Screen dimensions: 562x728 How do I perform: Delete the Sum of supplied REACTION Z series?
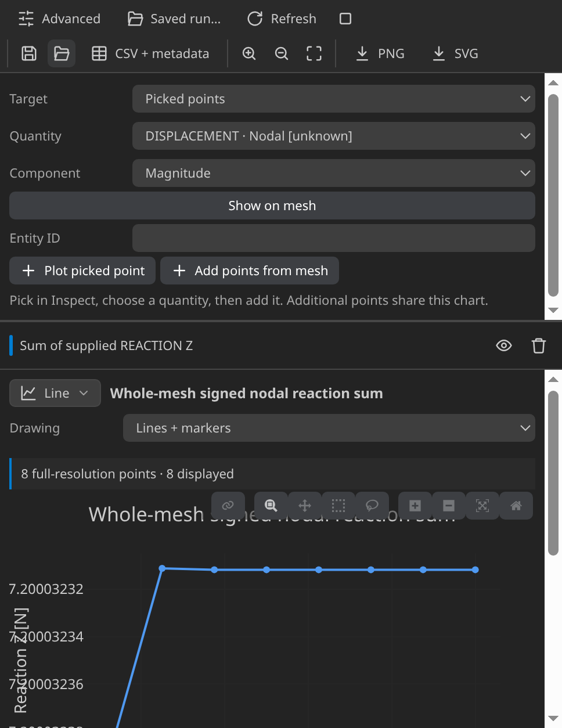(x=539, y=345)
